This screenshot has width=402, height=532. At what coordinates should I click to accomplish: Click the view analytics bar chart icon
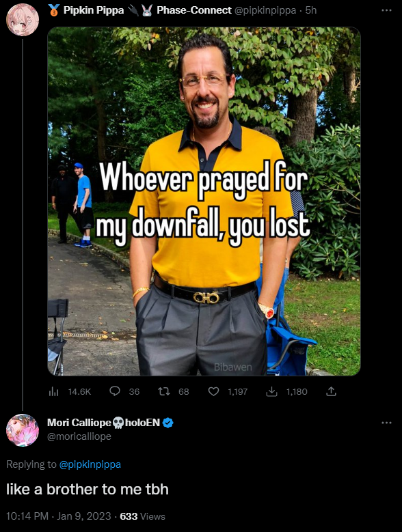tap(53, 392)
